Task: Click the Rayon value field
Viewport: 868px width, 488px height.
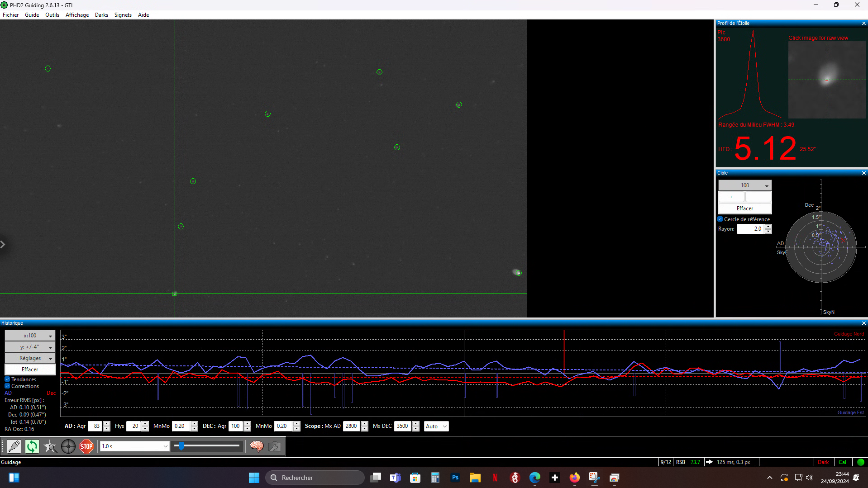Action: [x=751, y=229]
